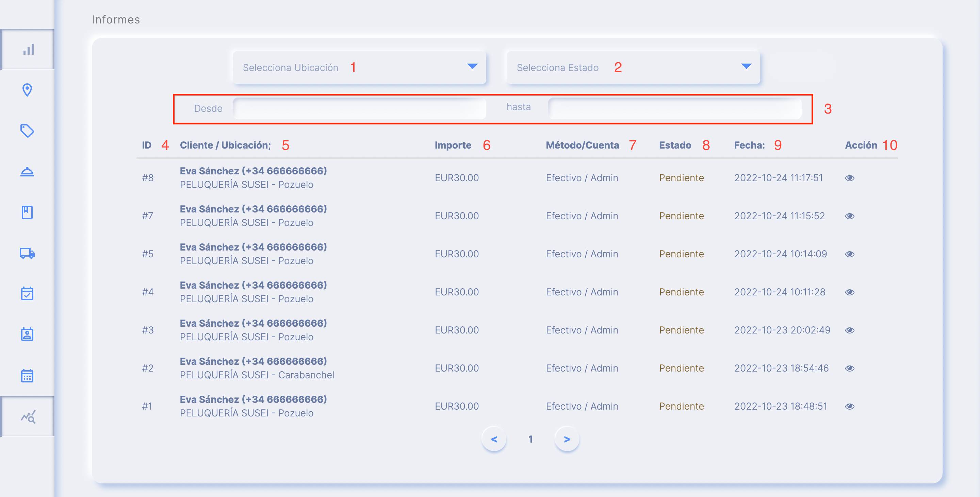Viewport: 980px width, 497px height.
Task: View details of order #2
Action: pyautogui.click(x=850, y=368)
